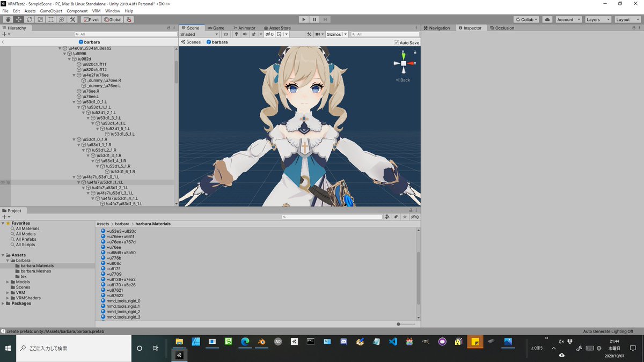Viewport: 644px width, 362px height.
Task: Toggle 2D view in Scene
Action: (226, 34)
